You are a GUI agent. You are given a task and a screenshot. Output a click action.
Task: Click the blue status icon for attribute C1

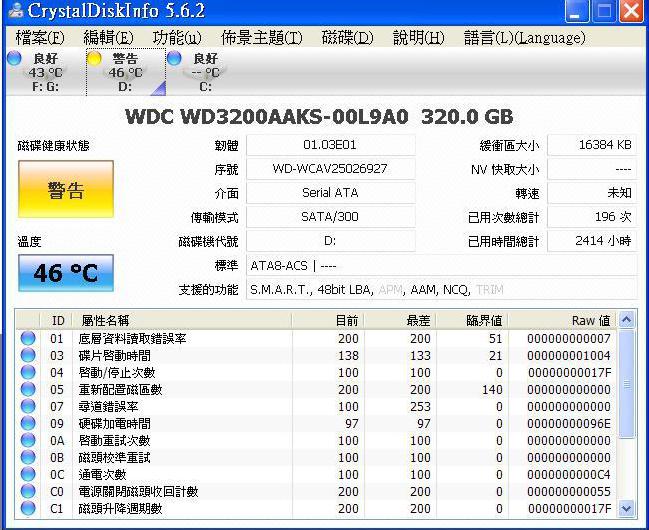pyautogui.click(x=28, y=508)
